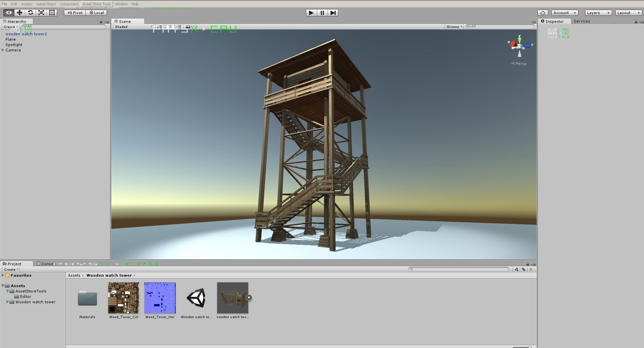Lock the Hierarchy panel
The width and height of the screenshot is (644, 348).
click(x=101, y=22)
